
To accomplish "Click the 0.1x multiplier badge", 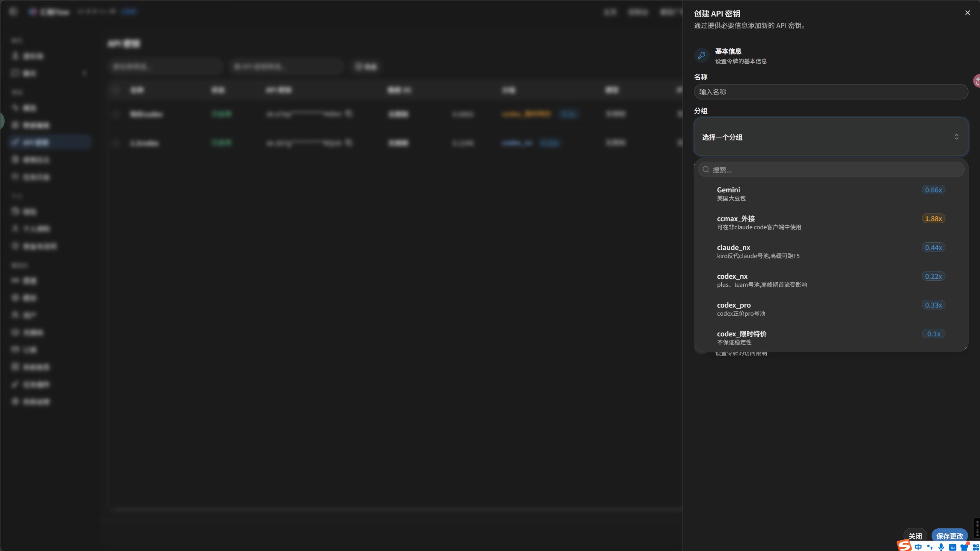I will pyautogui.click(x=933, y=334).
